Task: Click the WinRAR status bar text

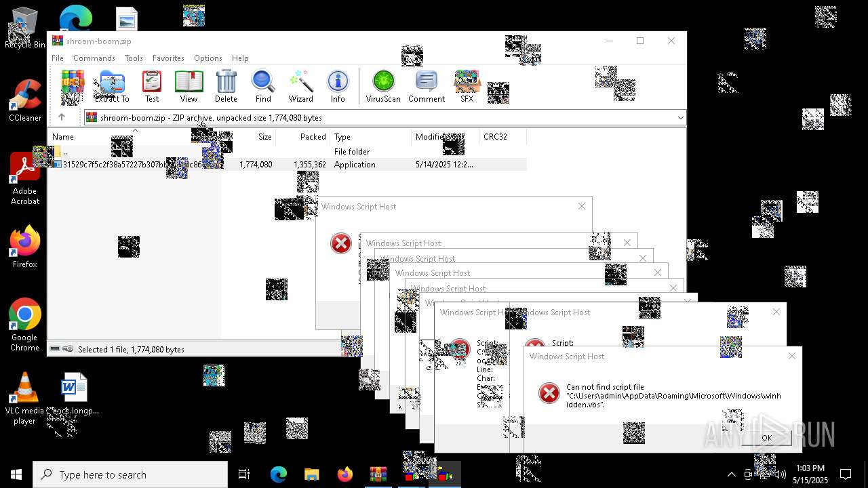Action: pos(131,350)
